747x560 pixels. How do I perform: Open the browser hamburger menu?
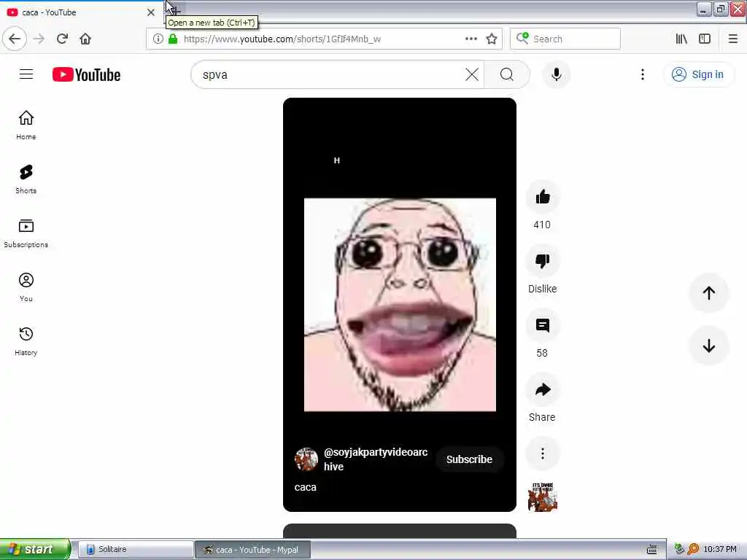click(733, 39)
